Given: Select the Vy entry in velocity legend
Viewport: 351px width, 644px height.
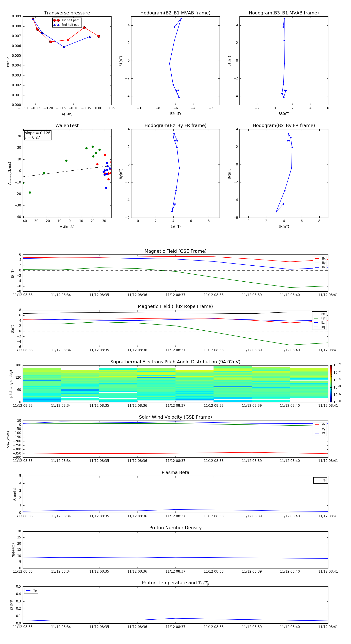Looking at the screenshot, I should pyautogui.click(x=320, y=429).
